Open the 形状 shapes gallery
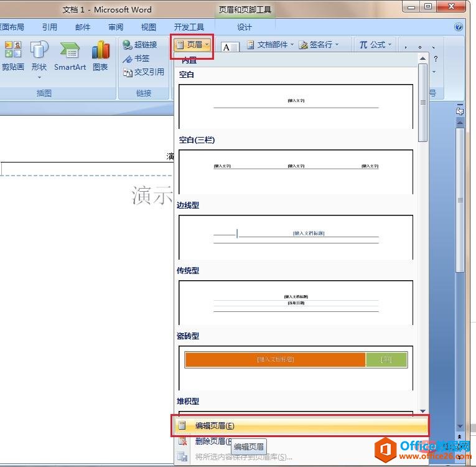Image resolution: width=476 pixels, height=467 pixels. click(39, 59)
